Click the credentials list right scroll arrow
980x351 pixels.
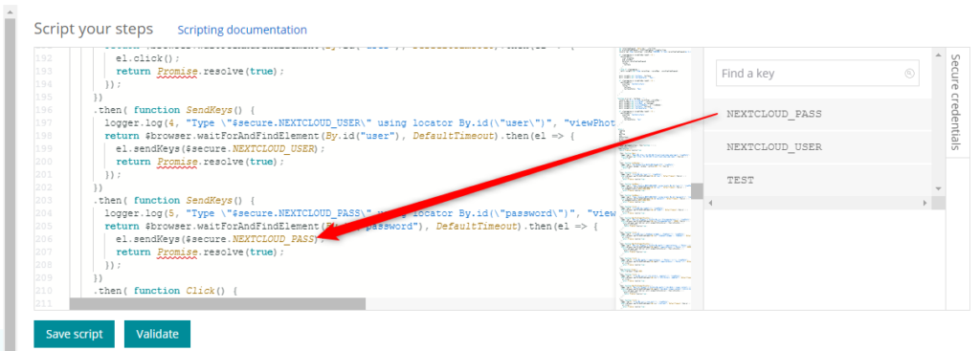[x=925, y=203]
